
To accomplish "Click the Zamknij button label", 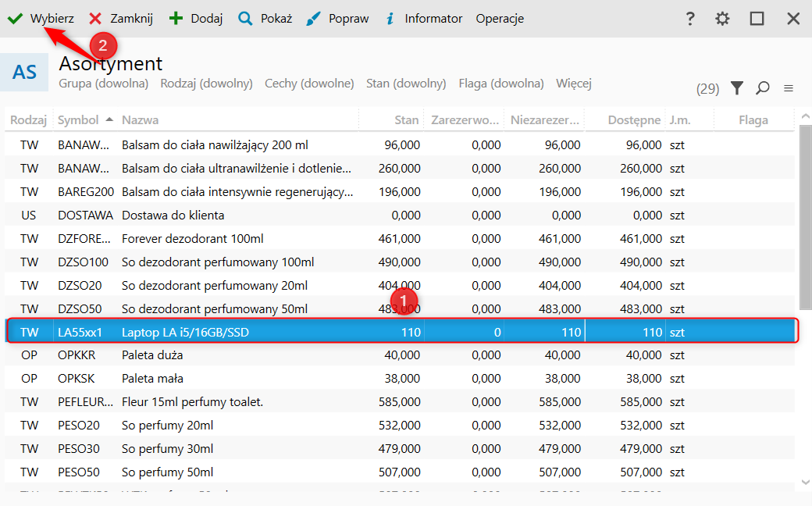I will (131, 19).
